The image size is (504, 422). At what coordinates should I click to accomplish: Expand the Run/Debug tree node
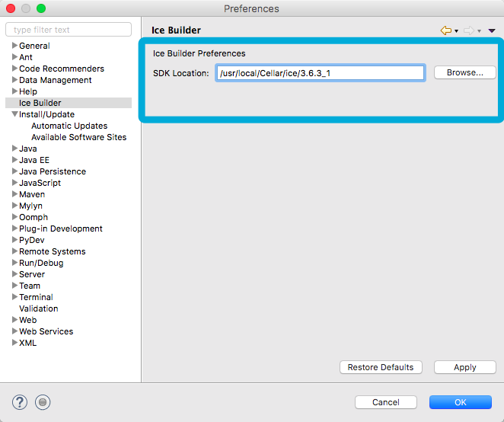pyautogui.click(x=14, y=263)
